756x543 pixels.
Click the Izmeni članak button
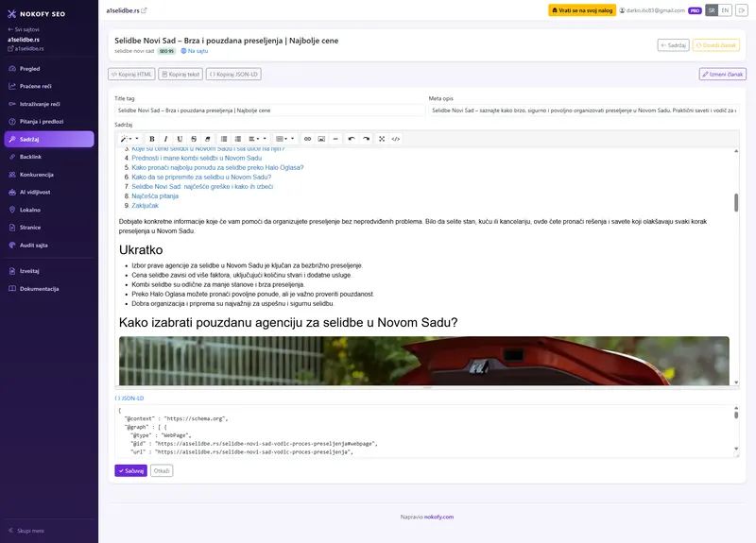tap(723, 75)
